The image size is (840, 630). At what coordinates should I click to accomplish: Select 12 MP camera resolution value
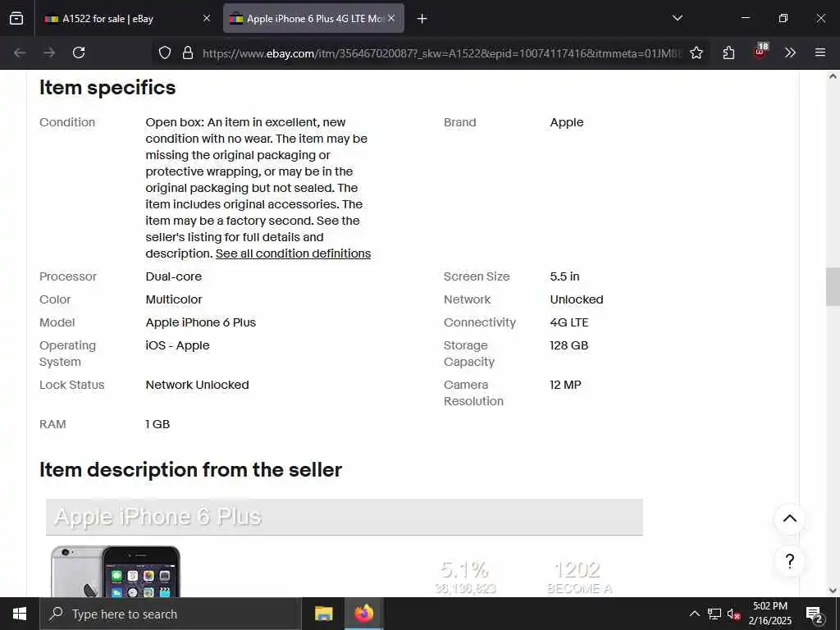pyautogui.click(x=565, y=385)
